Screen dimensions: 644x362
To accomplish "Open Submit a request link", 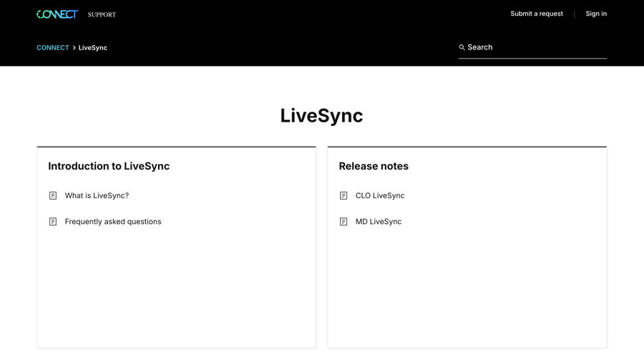I will (537, 14).
